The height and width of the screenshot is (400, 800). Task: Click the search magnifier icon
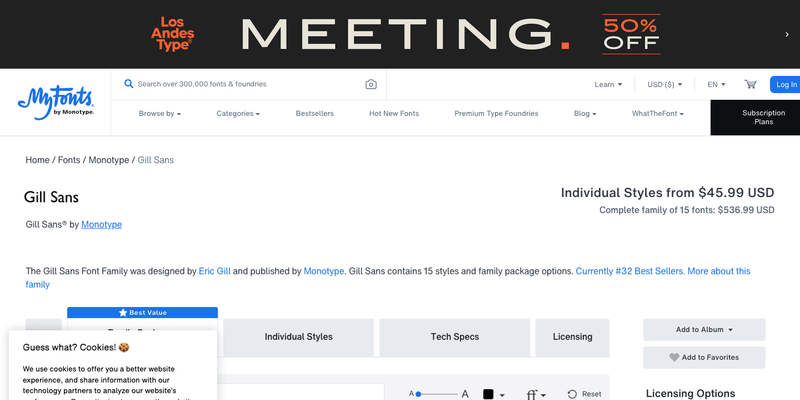(x=129, y=85)
